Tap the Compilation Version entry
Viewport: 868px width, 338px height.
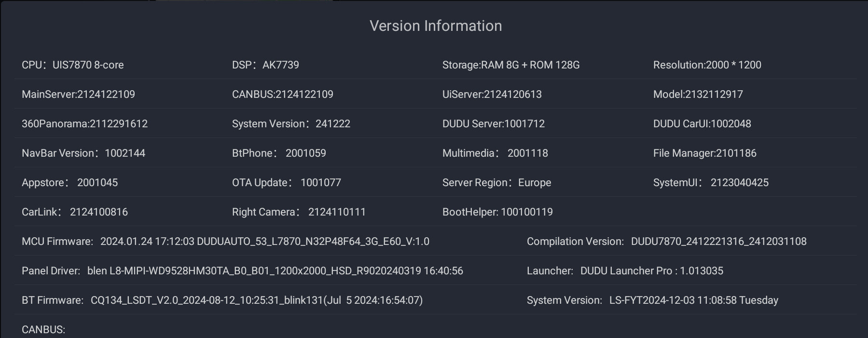(666, 242)
